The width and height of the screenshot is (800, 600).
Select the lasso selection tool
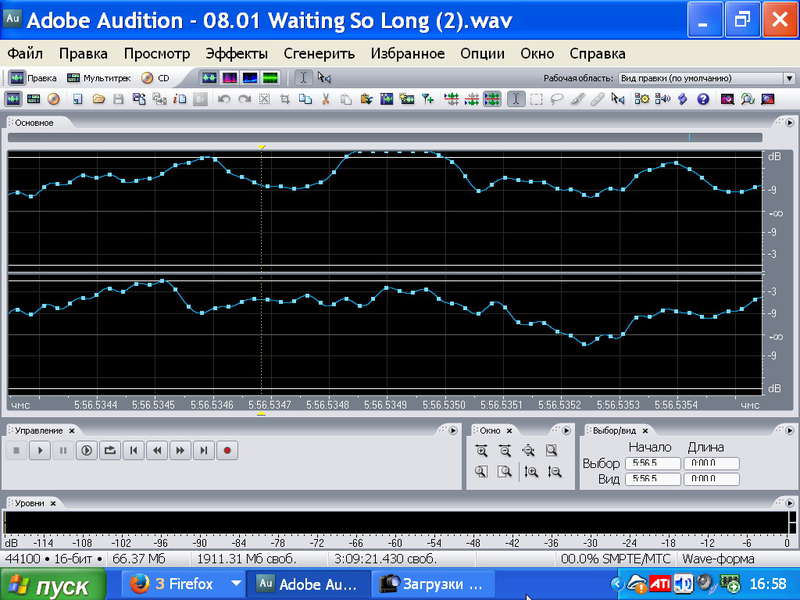[556, 99]
